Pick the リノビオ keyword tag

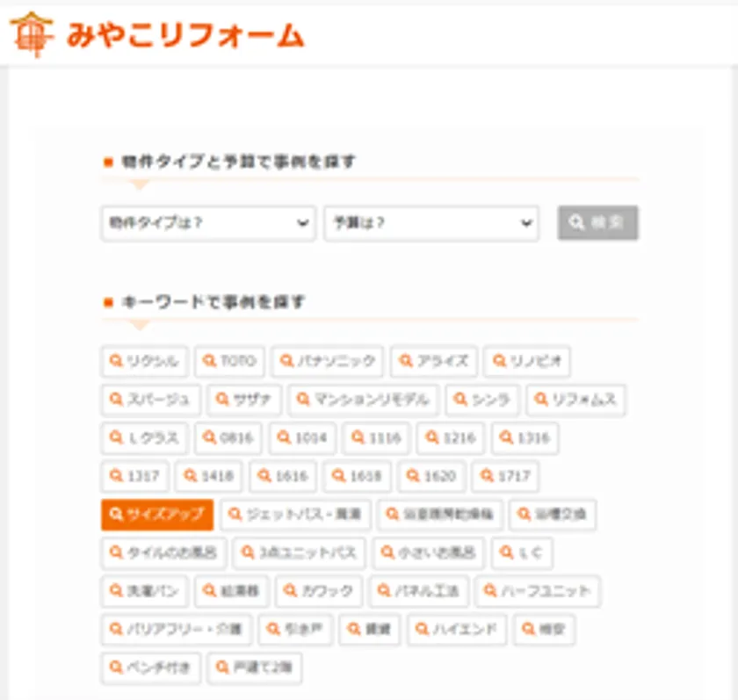527,361
